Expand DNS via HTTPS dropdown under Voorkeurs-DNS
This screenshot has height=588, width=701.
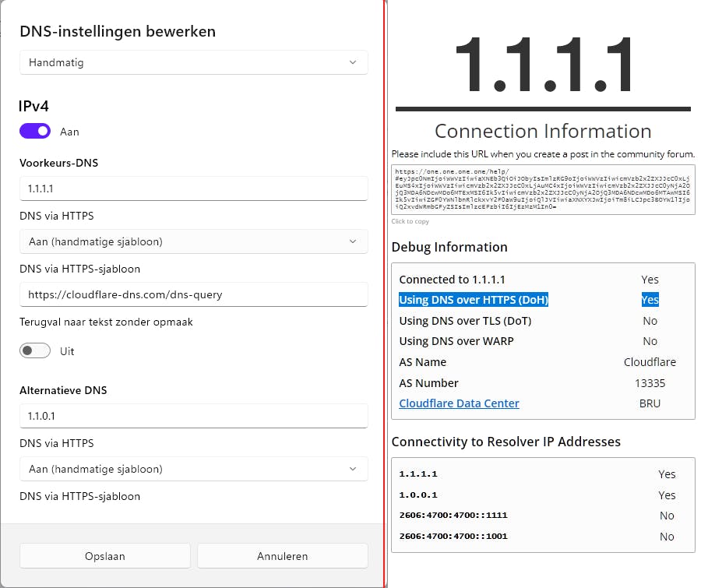tap(194, 241)
